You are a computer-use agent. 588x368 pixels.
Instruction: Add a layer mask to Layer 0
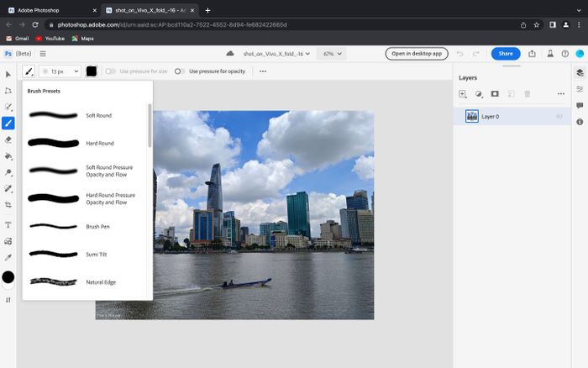point(495,94)
